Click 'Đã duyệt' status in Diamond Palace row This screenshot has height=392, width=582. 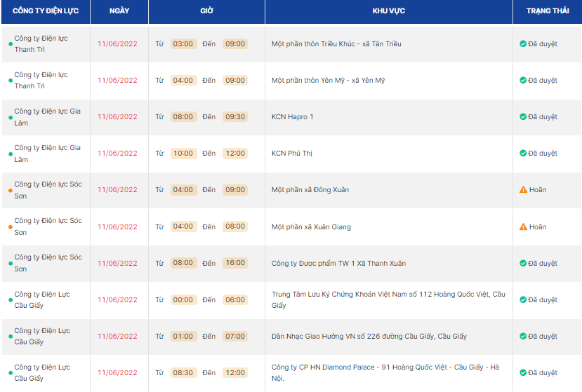(543, 372)
